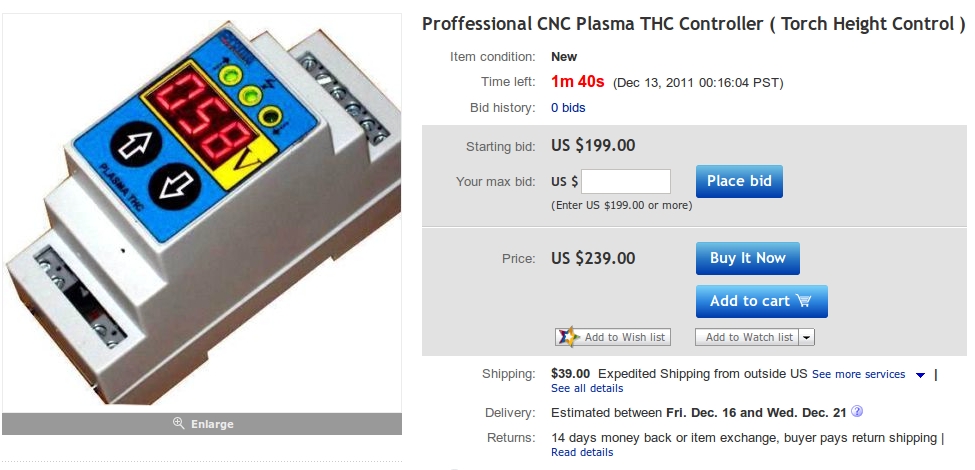The width and height of the screenshot is (975, 470).
Task: Click the star icon for Add to Wish list
Action: 568,337
